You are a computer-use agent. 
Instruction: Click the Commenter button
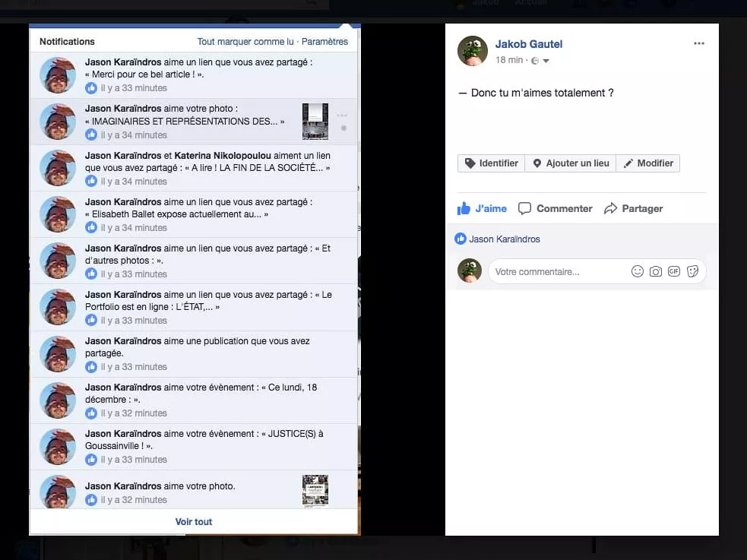pyautogui.click(x=555, y=208)
